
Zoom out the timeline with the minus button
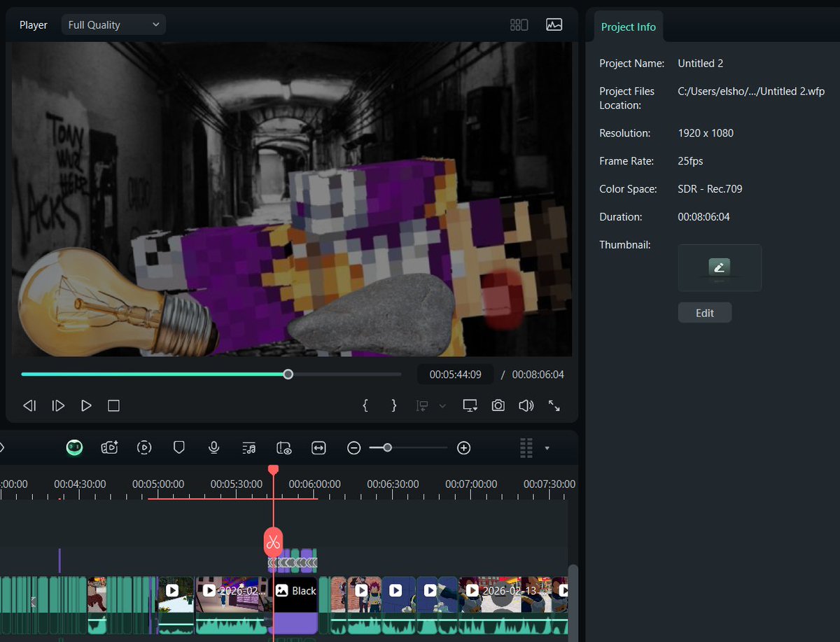[x=354, y=448]
